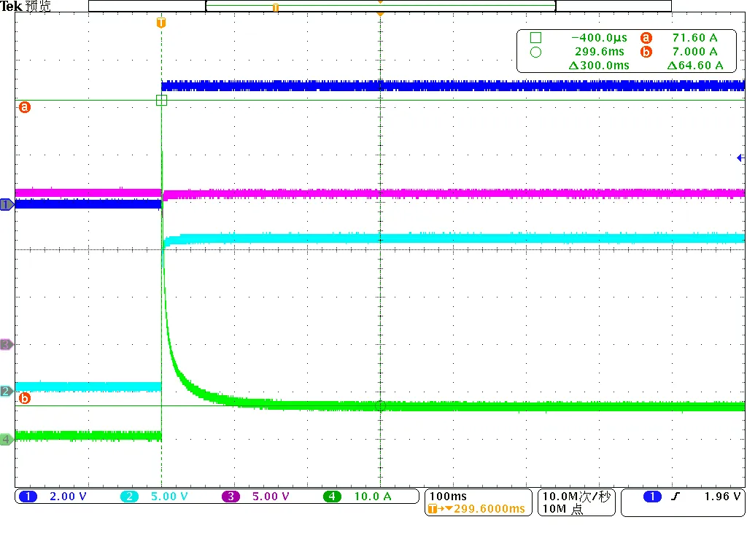Click the '10.0 A' channel 4 scale

point(373,497)
